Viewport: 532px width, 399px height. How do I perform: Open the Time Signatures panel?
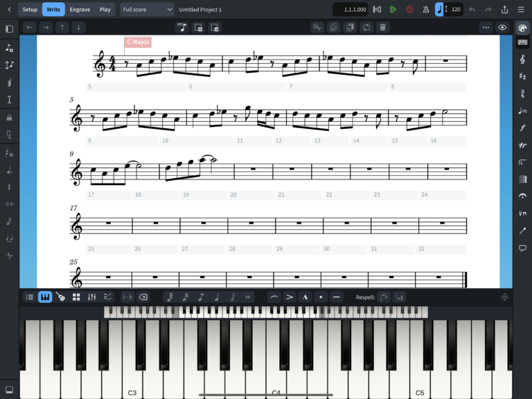click(522, 94)
